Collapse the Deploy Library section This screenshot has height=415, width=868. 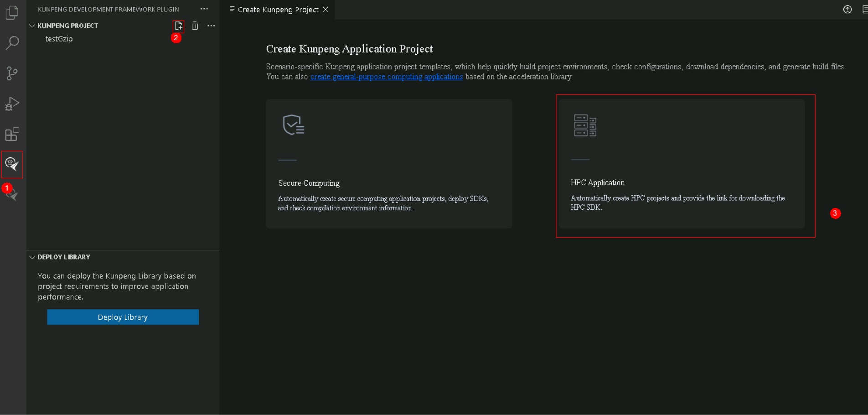(x=32, y=257)
